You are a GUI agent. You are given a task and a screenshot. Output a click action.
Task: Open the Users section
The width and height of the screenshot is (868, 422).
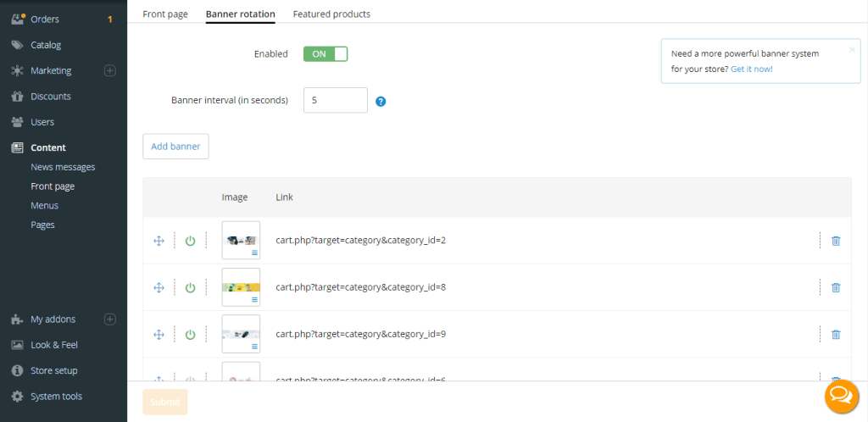tap(42, 122)
